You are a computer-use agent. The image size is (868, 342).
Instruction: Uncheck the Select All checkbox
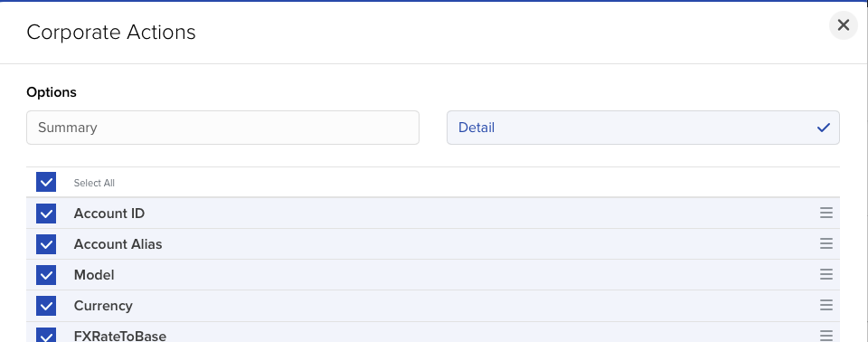(x=46, y=182)
